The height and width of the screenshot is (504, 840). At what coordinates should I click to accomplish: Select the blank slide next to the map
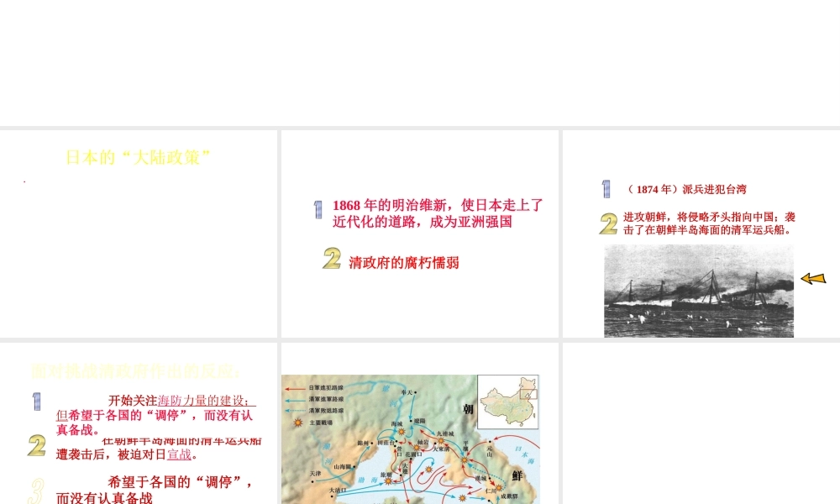(701, 423)
